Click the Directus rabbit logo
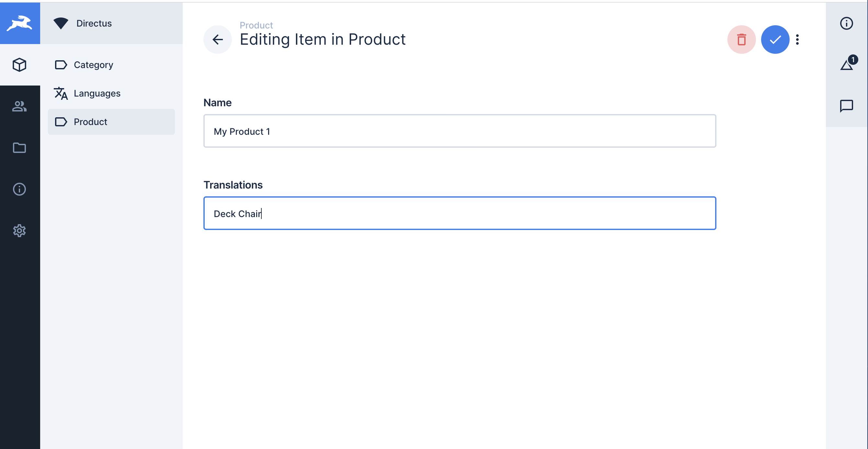Screen dimensions: 868x449 (20, 23)
